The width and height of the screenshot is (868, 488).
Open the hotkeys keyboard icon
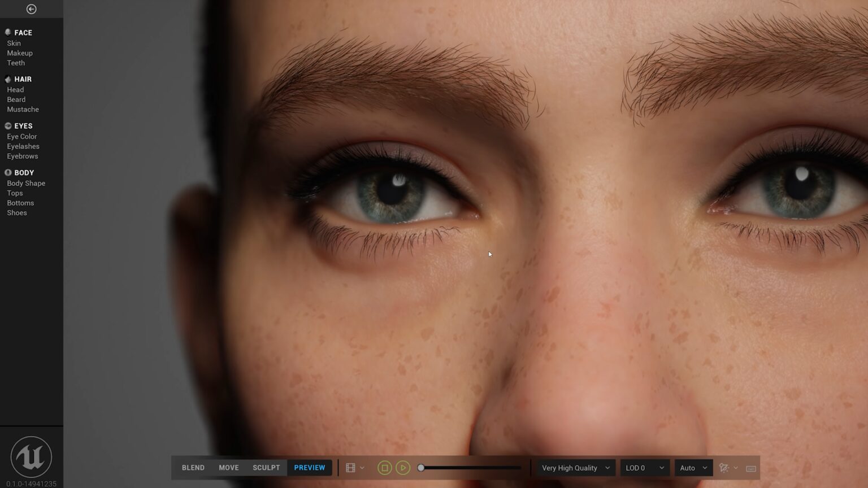(x=751, y=468)
